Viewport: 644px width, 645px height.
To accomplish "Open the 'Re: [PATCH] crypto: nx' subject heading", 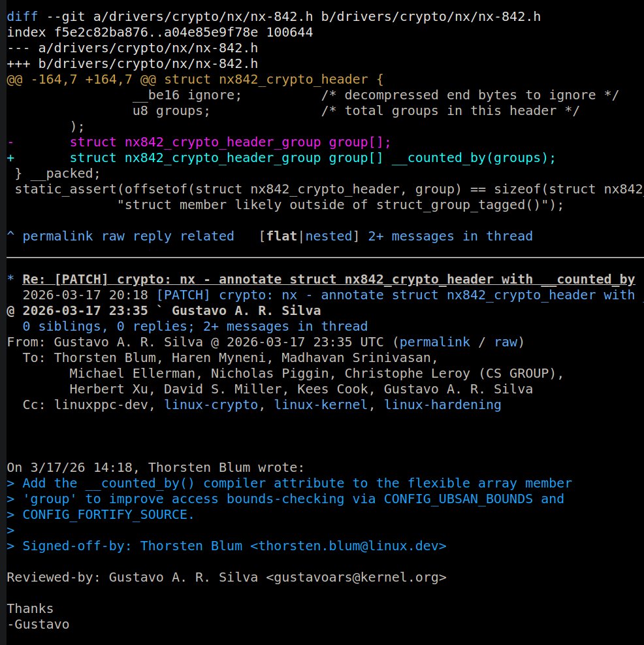I will [329, 279].
